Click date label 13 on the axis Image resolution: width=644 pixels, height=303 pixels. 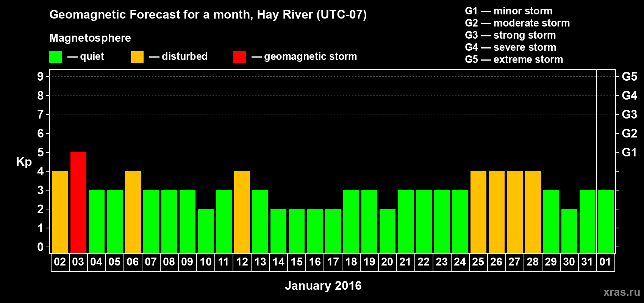click(x=260, y=262)
